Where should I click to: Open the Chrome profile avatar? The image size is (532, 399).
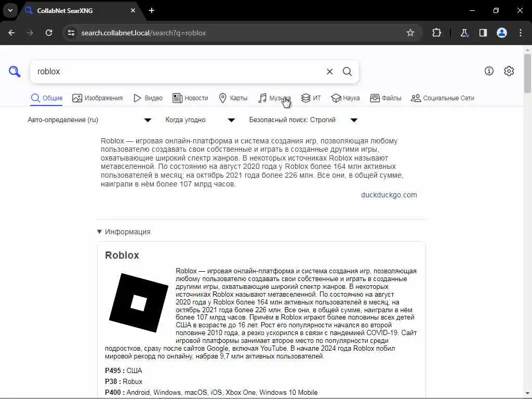[x=502, y=33]
